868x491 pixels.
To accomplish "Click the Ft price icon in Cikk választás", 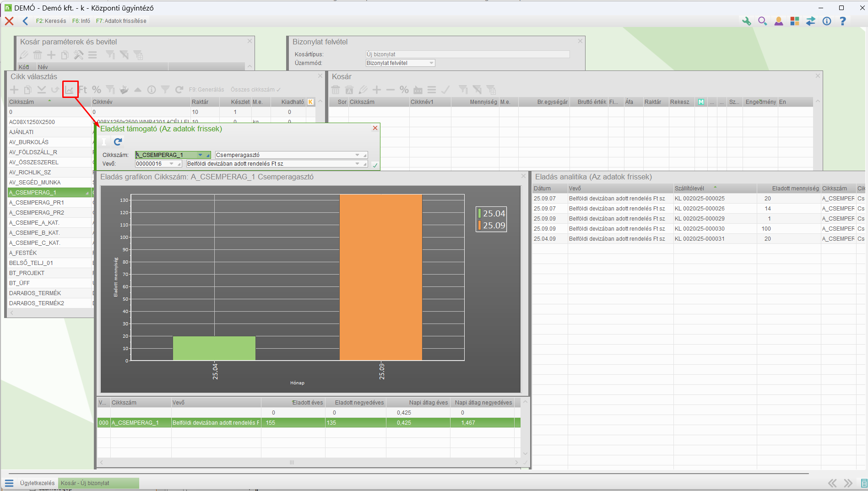I will coord(83,90).
